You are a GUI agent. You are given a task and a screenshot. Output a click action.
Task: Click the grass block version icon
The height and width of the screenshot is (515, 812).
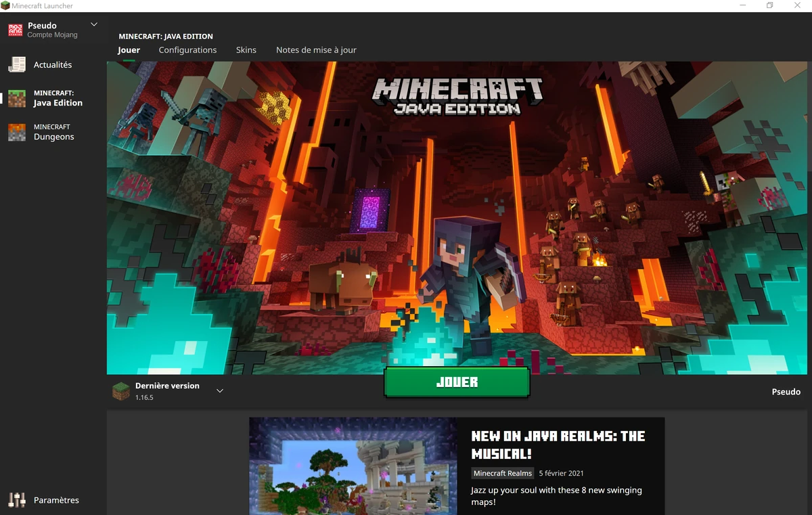(120, 390)
